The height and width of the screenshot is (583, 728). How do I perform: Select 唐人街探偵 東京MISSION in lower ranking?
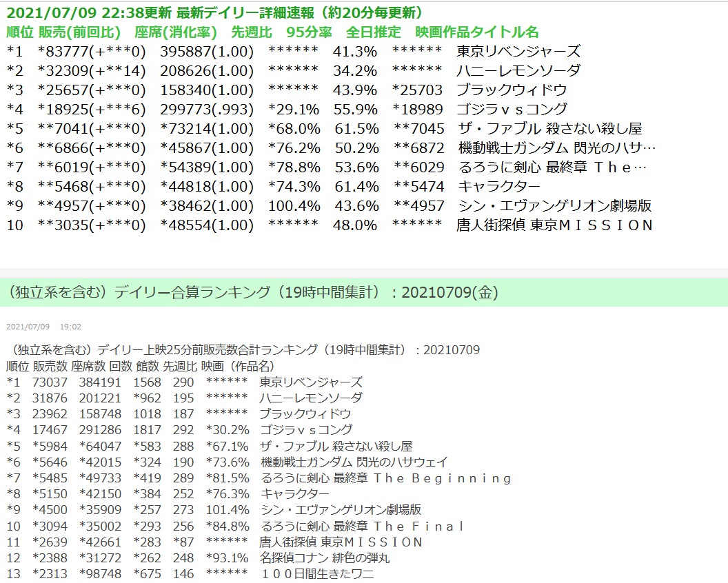(341, 542)
